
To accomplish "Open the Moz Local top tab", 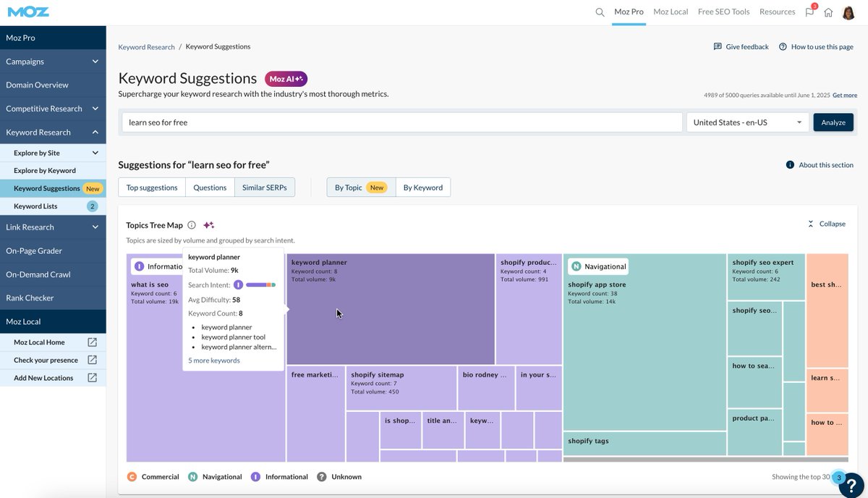I will (x=671, y=12).
